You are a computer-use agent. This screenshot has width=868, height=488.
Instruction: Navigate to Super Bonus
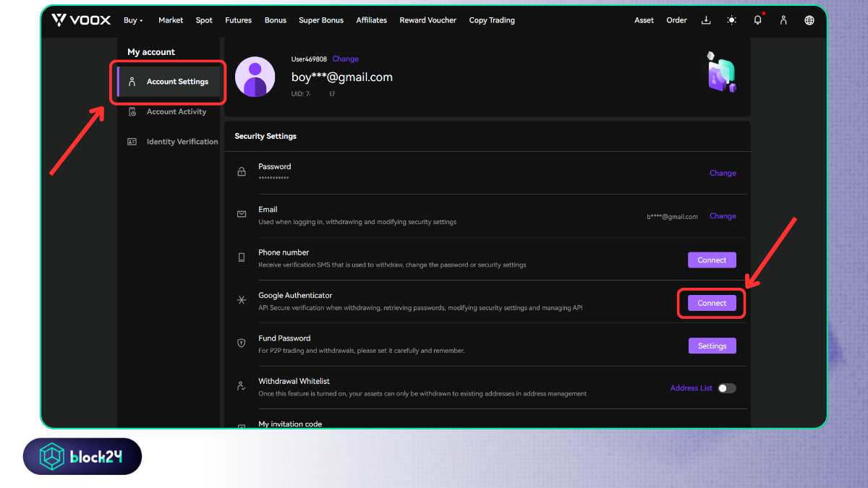(321, 20)
